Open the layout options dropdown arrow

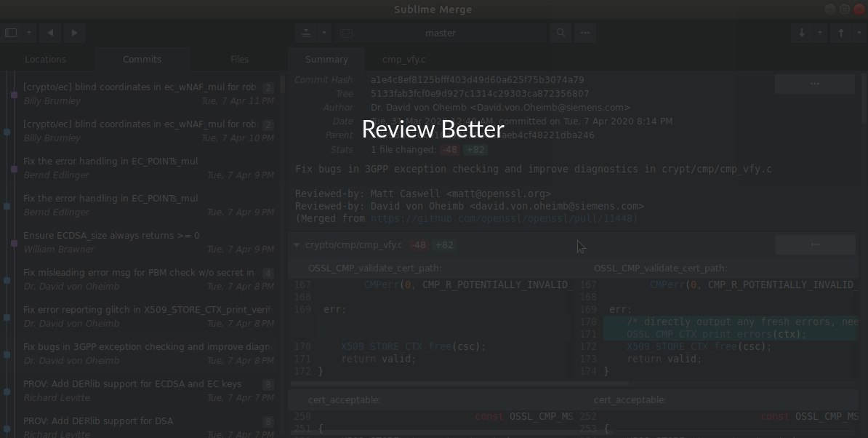coord(28,33)
